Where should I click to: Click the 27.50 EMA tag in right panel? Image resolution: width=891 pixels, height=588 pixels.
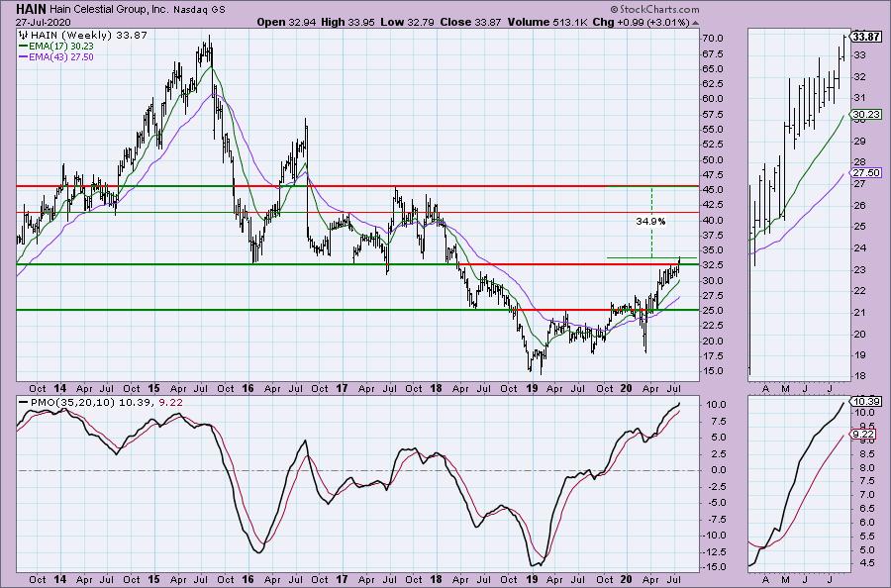tap(866, 173)
